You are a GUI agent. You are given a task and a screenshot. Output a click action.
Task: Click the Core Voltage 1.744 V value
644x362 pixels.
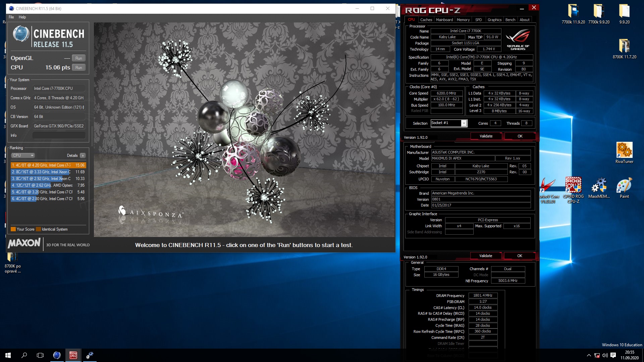click(489, 49)
